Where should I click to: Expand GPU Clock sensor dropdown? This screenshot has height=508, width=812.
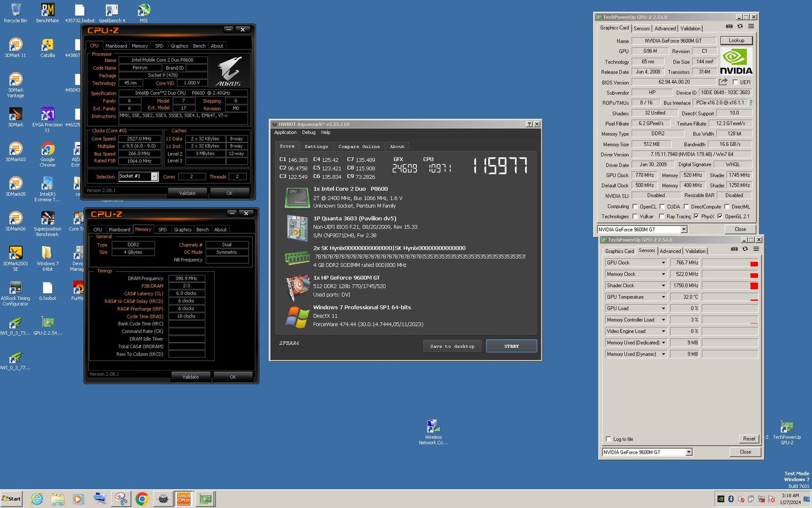click(x=664, y=263)
